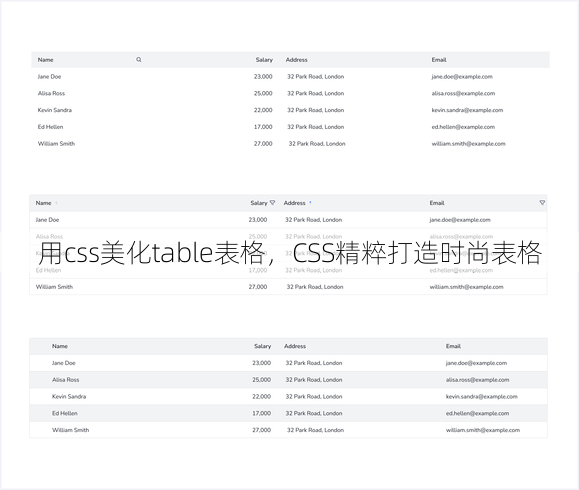The height and width of the screenshot is (490, 579).
Task: Select ed.hellen@example.com in striped bottom table
Action: [x=477, y=413]
